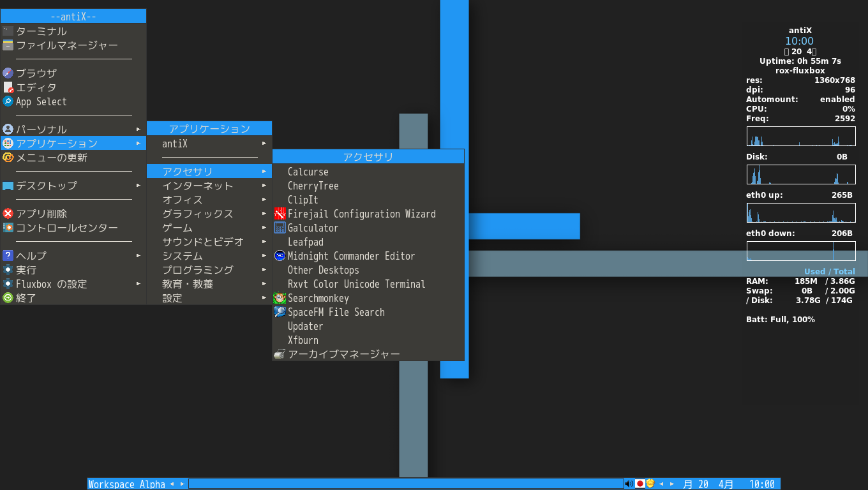Screen dimensions: 868x490
Task: Expand the パーソナル submenu arrow
Action: tap(138, 130)
